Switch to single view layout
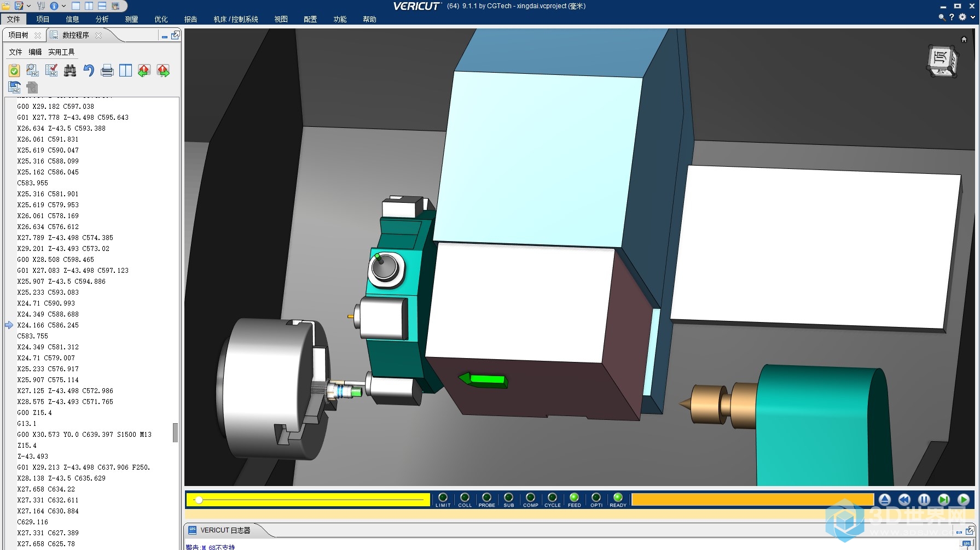Viewport: 980px width, 550px height. [x=76, y=6]
